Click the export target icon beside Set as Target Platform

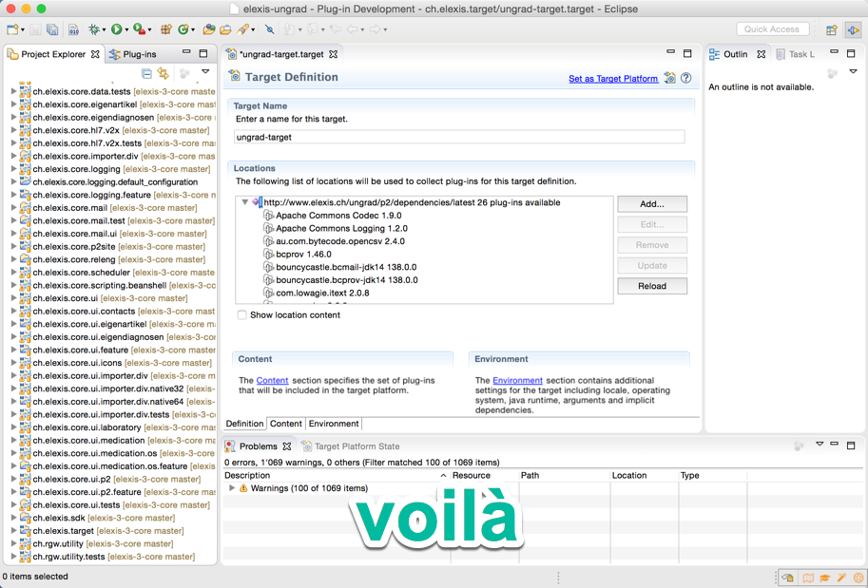670,78
